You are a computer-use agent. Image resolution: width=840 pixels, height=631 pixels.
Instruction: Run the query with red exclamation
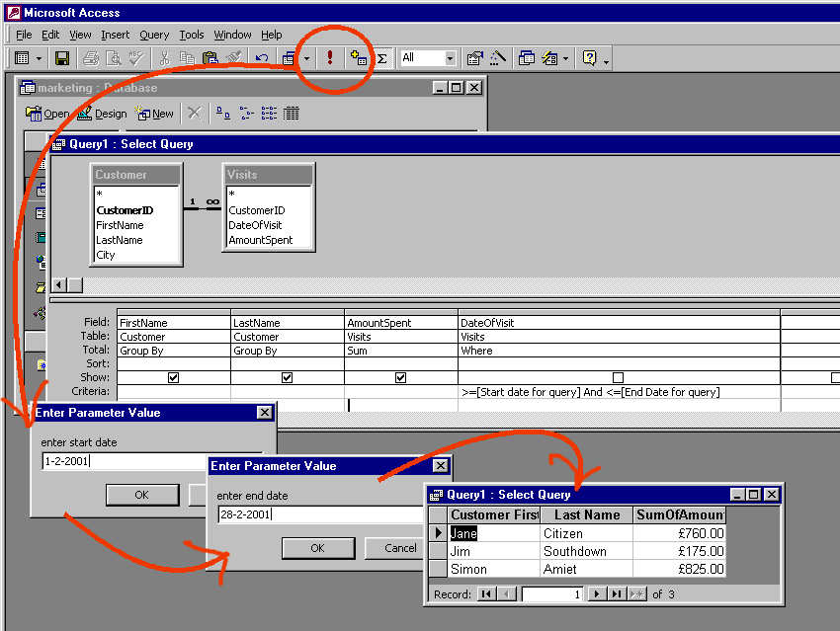tap(330, 58)
